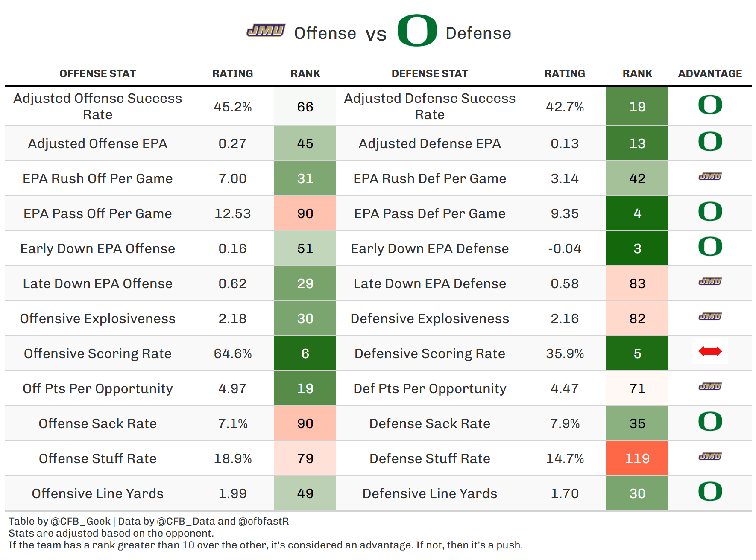Click JMU advantage icon in Stuff Rate row
The image size is (756, 560).
click(710, 456)
